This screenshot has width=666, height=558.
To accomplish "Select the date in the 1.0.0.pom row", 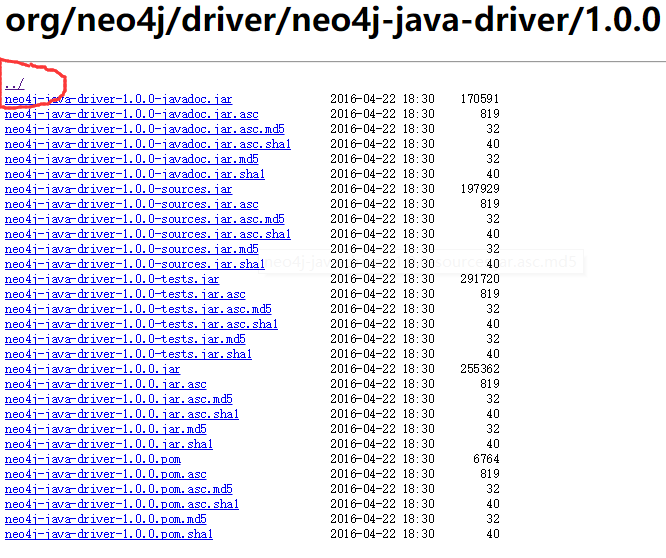I will [382, 459].
